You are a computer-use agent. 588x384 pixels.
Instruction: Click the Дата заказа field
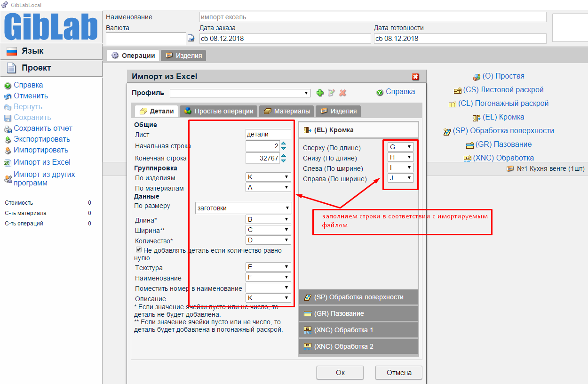pos(285,39)
